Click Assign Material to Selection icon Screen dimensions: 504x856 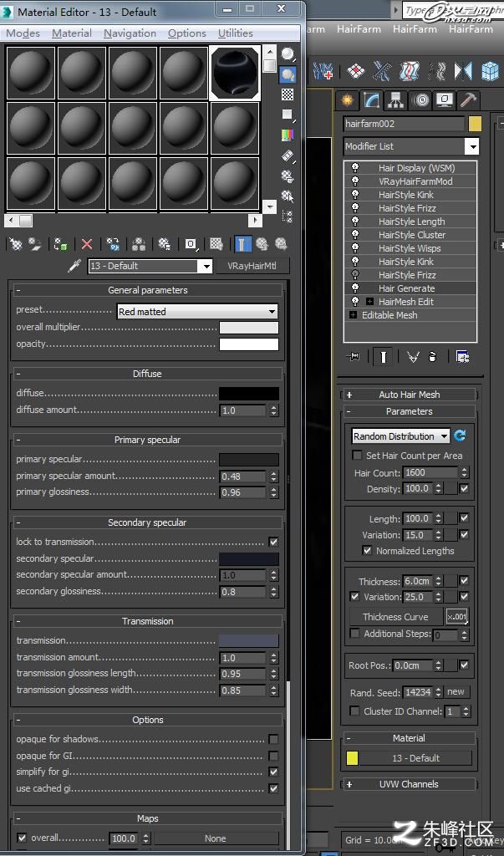[x=61, y=244]
